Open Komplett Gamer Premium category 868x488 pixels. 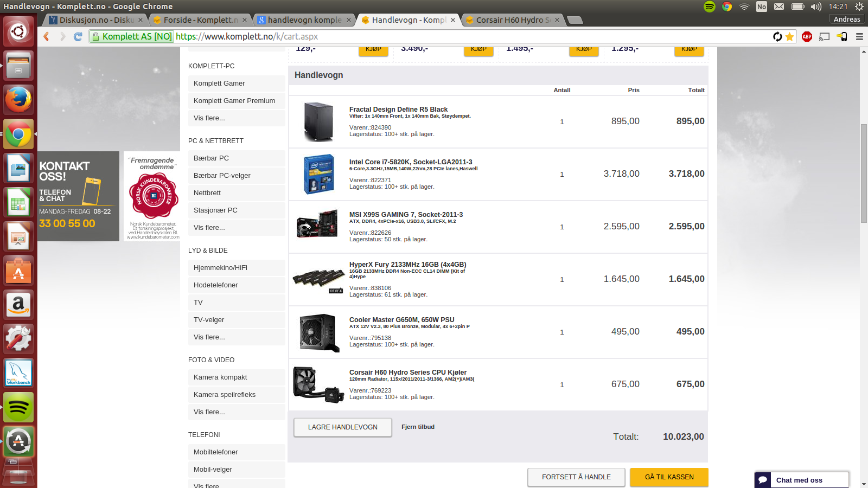[x=237, y=101]
